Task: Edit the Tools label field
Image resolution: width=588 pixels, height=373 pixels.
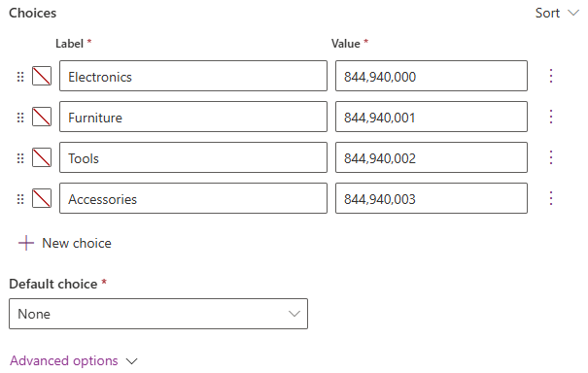Action: [x=193, y=157]
